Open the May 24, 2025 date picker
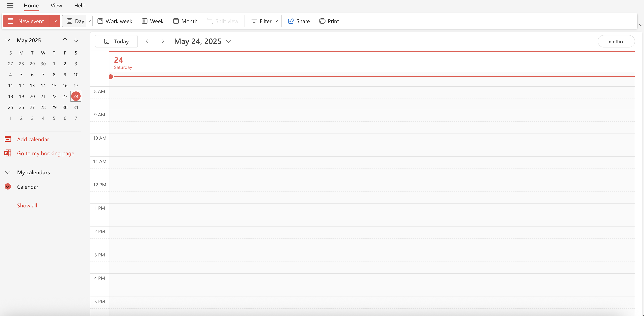 coord(202,41)
